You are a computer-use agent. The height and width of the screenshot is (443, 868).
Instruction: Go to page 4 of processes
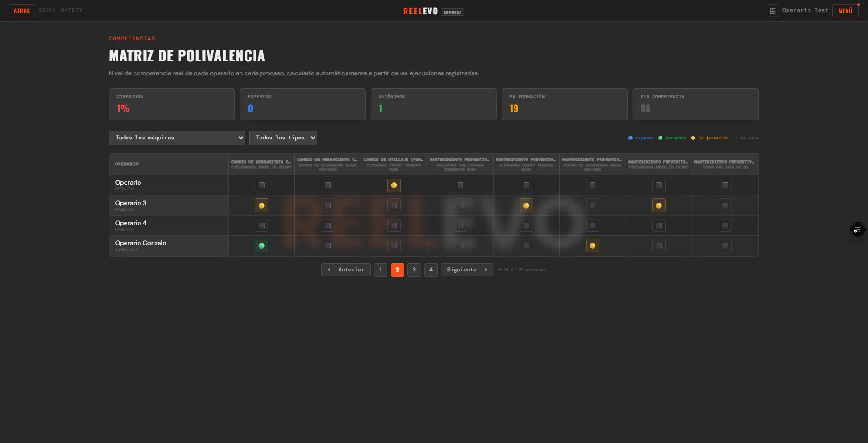click(431, 270)
